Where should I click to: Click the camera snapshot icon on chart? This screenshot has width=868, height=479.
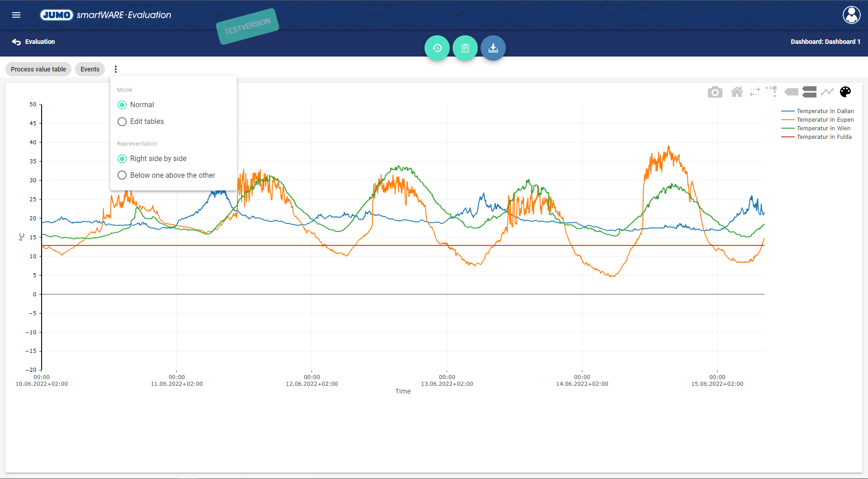click(715, 92)
